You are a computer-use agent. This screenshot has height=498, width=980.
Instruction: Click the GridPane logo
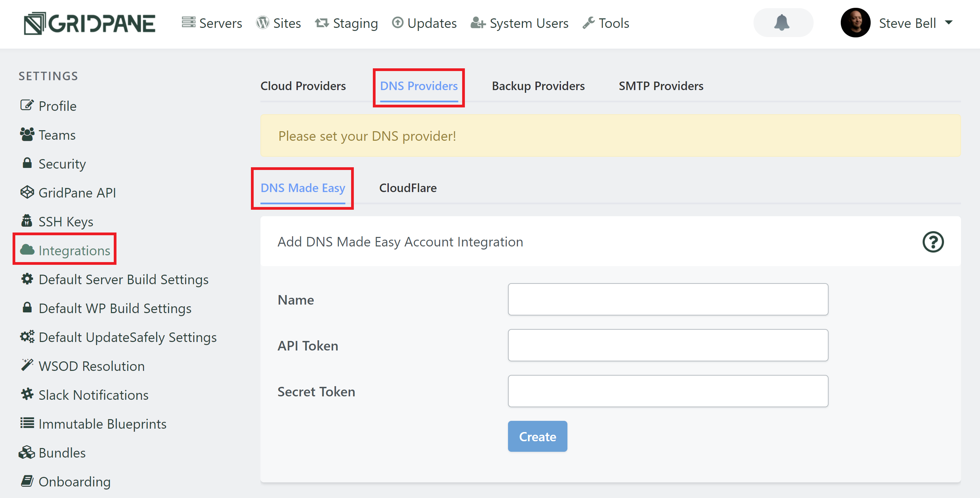(89, 23)
